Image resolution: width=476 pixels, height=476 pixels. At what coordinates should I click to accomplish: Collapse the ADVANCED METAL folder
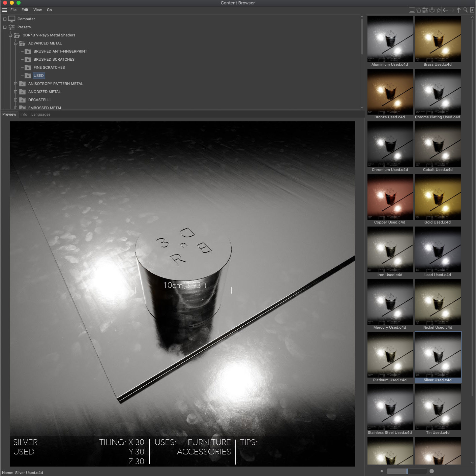[16, 43]
